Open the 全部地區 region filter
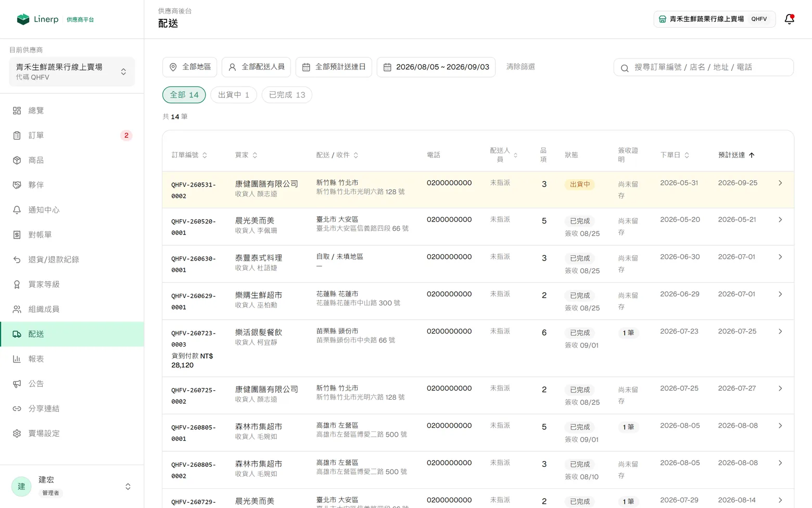This screenshot has height=508, width=812. click(x=189, y=67)
